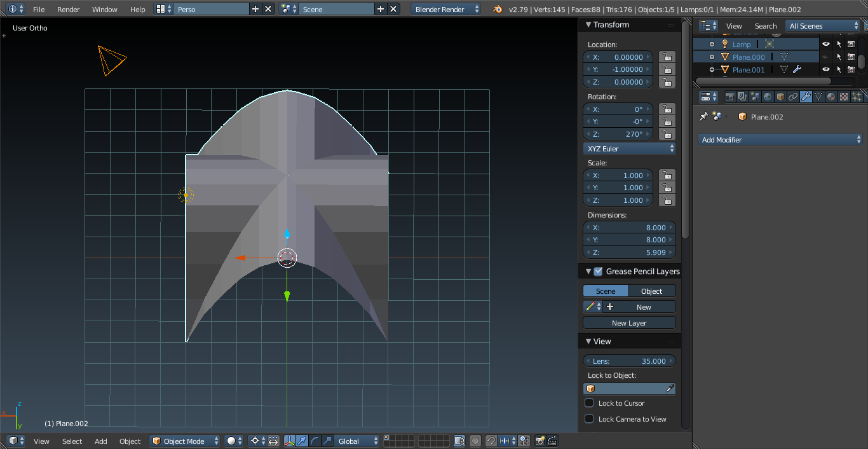Viewport: 868px width, 449px height.
Task: Click the New Layer button
Action: (629, 323)
